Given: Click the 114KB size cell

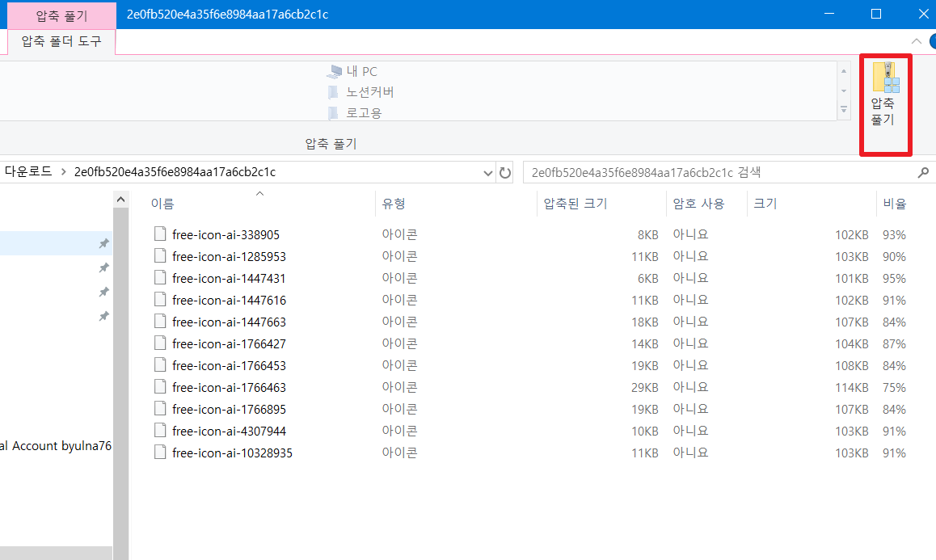Looking at the screenshot, I should 852,387.
